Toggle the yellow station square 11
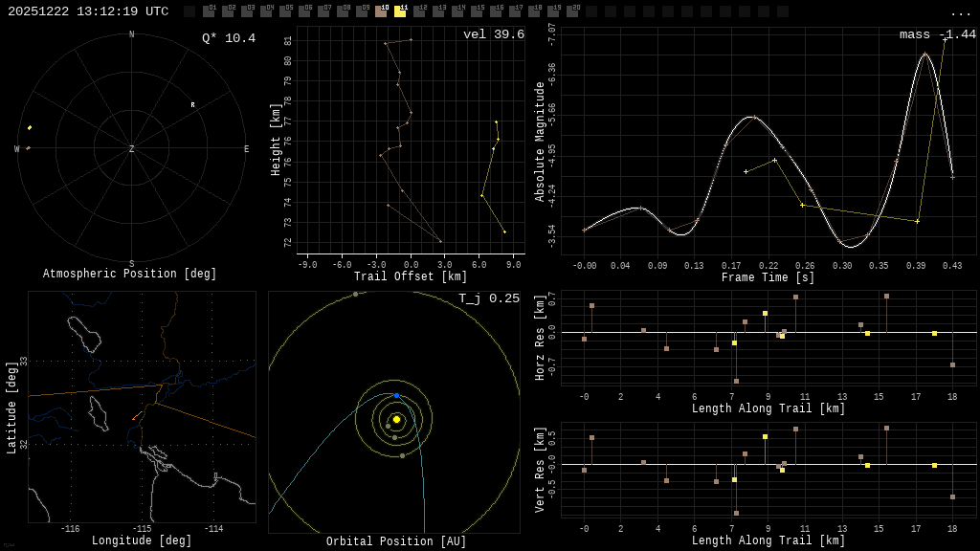Screen dimensions: 980x551 point(400,11)
